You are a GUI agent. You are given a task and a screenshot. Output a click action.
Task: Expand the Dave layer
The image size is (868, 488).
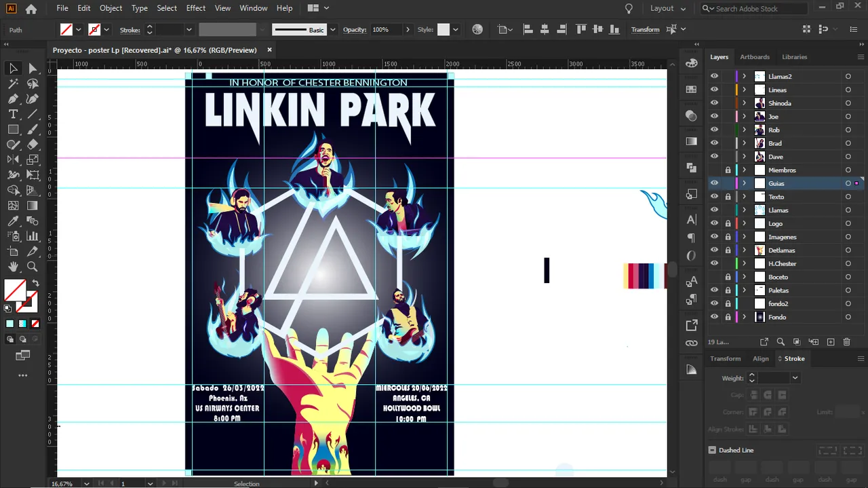point(744,157)
